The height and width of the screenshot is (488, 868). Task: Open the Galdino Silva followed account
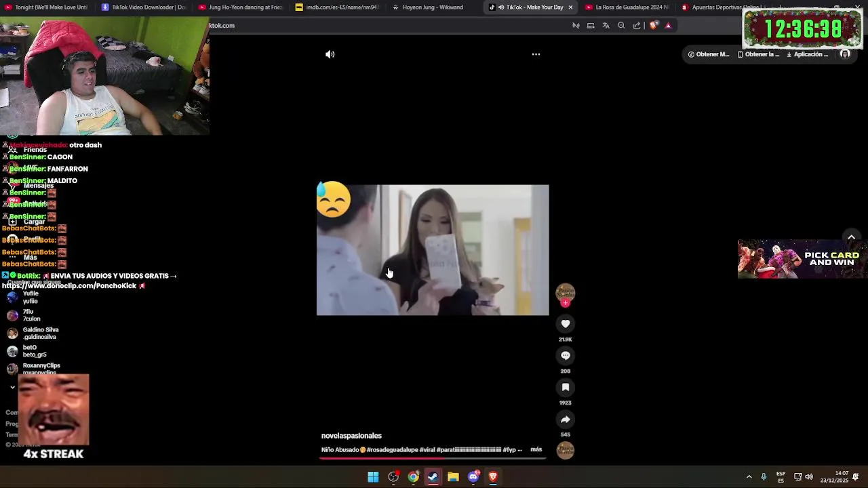click(34, 333)
